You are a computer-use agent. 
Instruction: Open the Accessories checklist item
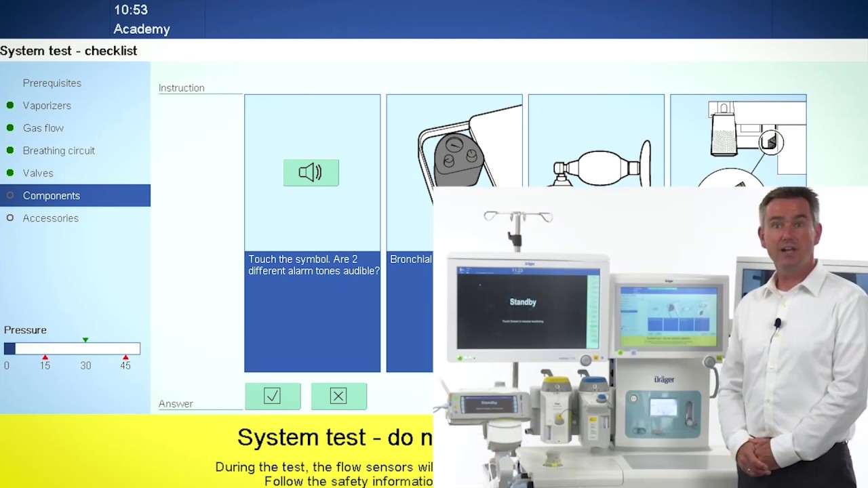pyautogui.click(x=51, y=218)
